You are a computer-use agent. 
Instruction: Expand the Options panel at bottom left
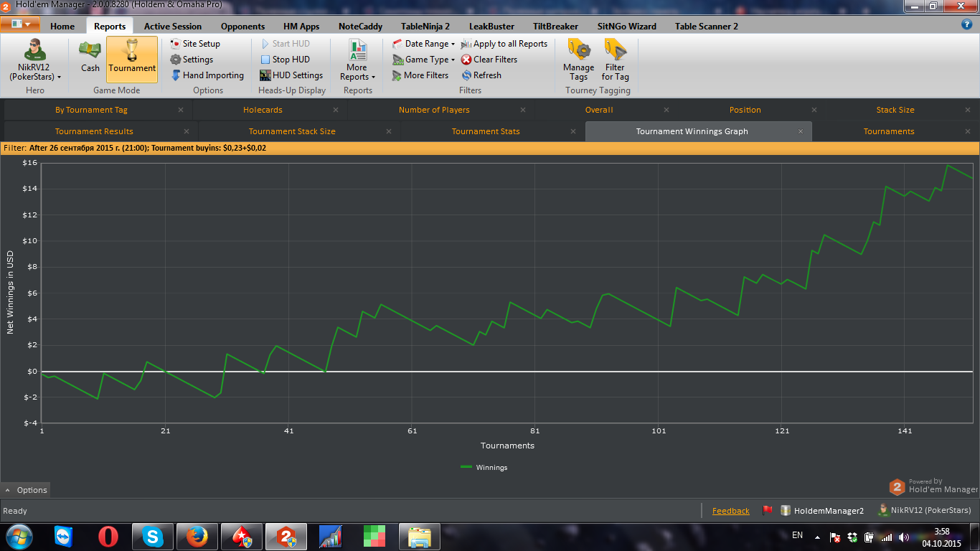[26, 490]
